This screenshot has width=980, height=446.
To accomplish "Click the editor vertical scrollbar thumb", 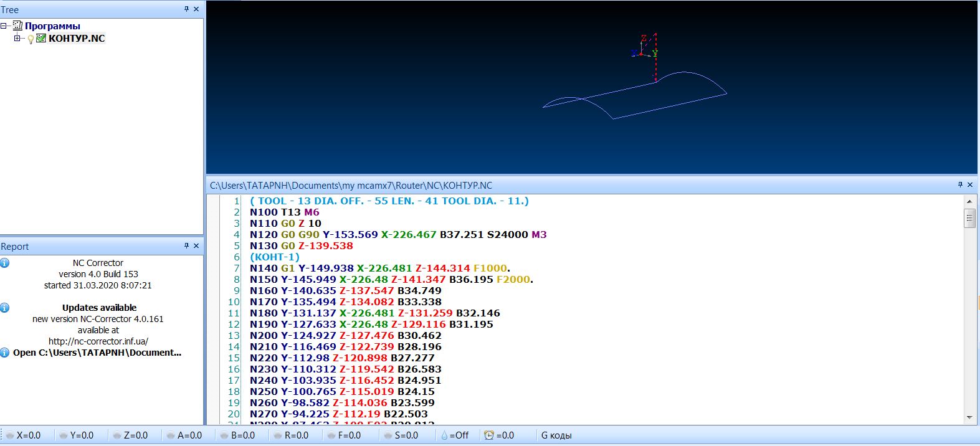I will pyautogui.click(x=969, y=218).
